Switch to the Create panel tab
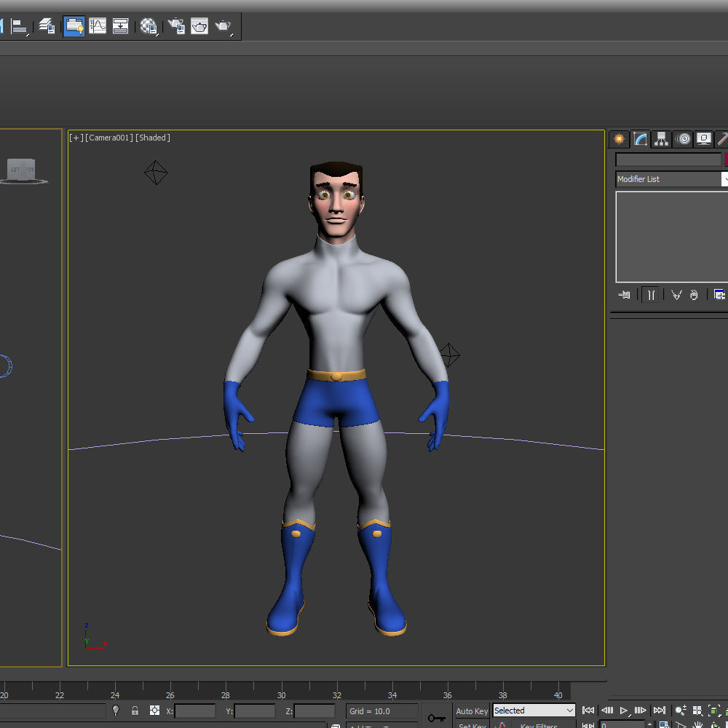 click(619, 139)
